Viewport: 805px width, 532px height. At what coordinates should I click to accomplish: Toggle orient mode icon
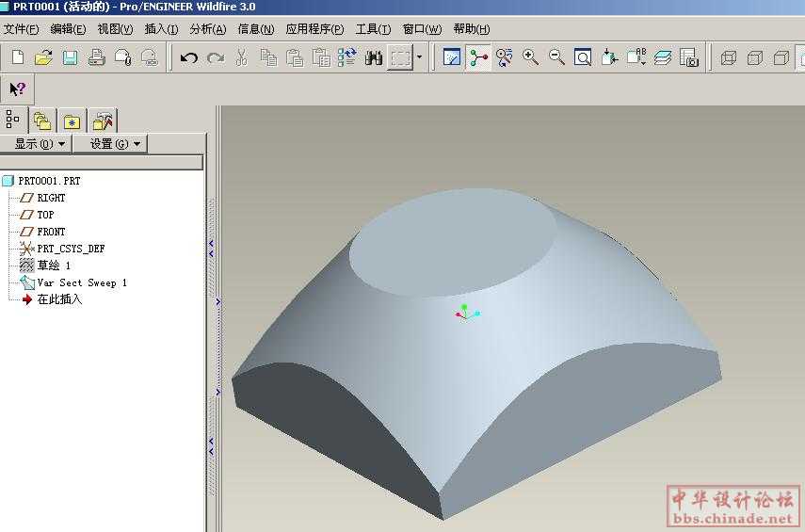pyautogui.click(x=505, y=57)
